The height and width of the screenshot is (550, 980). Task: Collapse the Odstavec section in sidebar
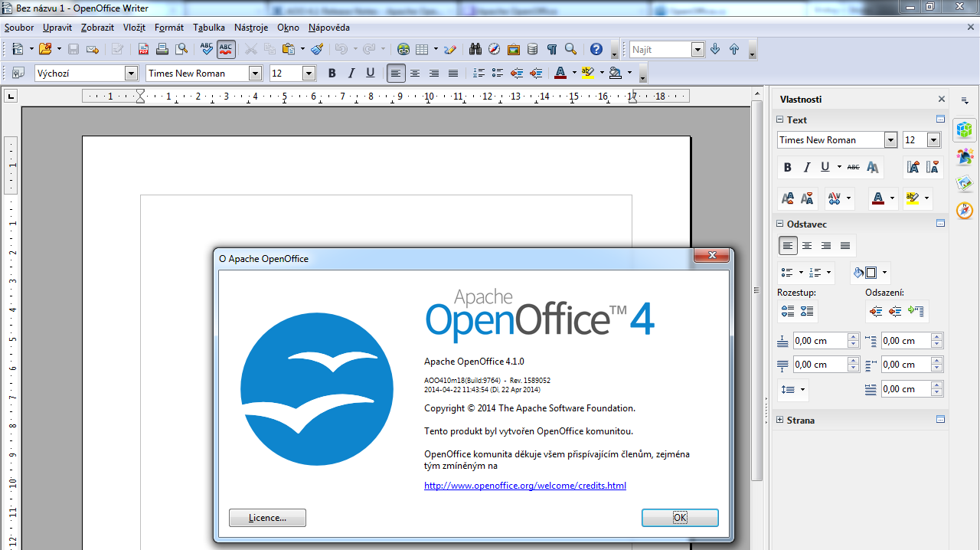tap(780, 224)
